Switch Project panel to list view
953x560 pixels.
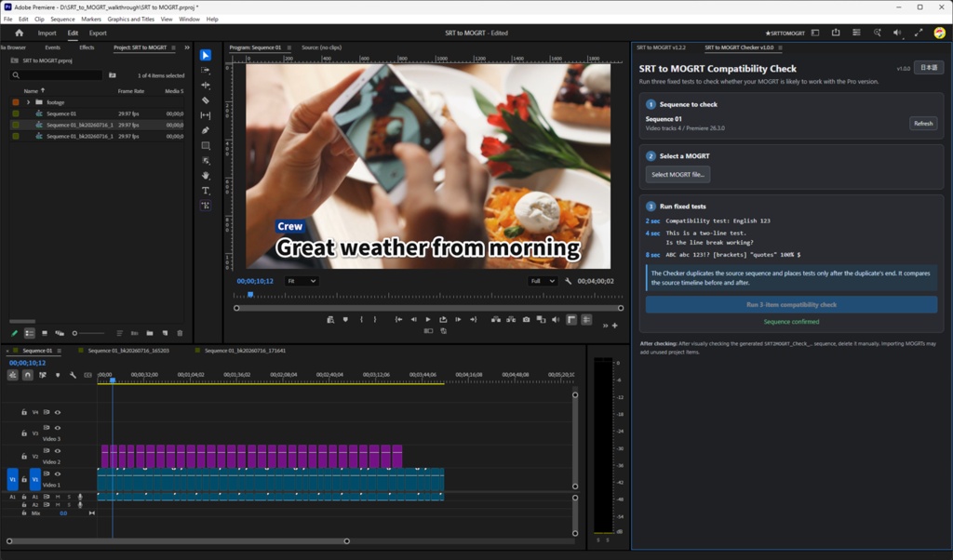29,333
